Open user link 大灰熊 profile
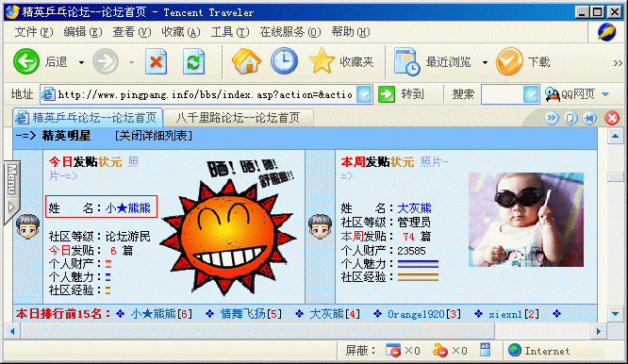This screenshot has width=628, height=364. 414,208
